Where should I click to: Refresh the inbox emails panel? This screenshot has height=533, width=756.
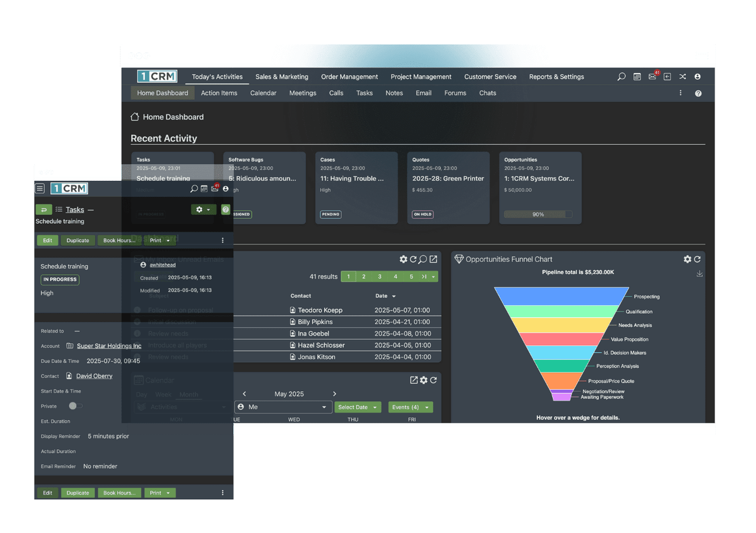coord(413,259)
